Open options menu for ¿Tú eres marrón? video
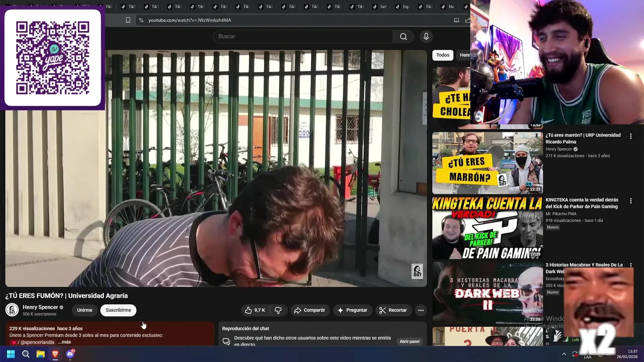Image resolution: width=644 pixels, height=362 pixels. (631, 136)
